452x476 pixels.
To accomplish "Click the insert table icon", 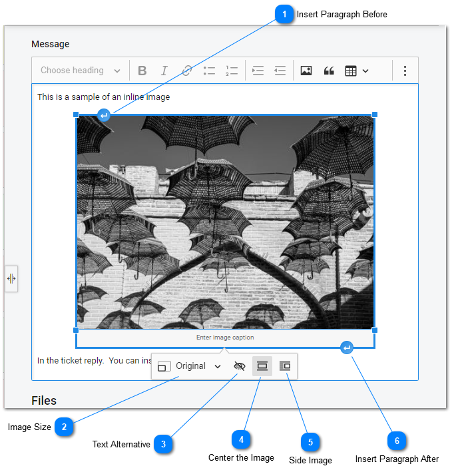I will click(x=351, y=71).
